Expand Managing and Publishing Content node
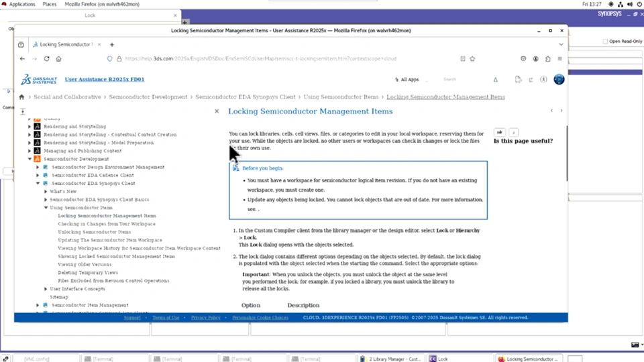The image size is (644, 362). pyautogui.click(x=30, y=151)
